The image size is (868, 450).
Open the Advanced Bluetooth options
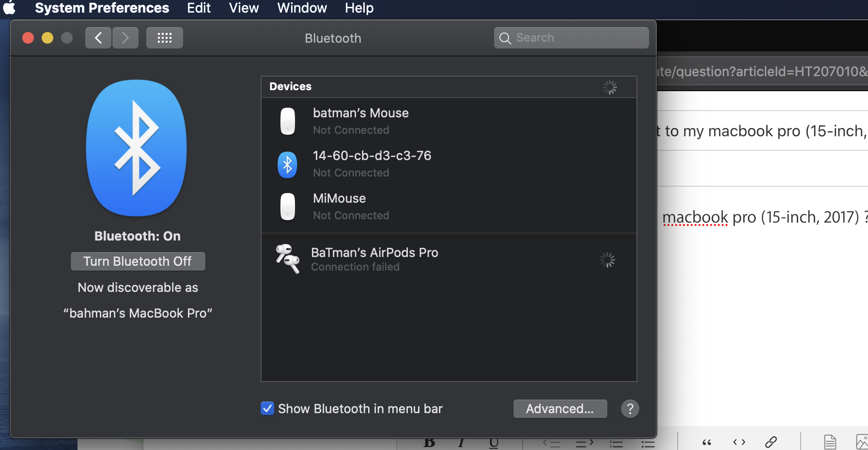tap(560, 409)
